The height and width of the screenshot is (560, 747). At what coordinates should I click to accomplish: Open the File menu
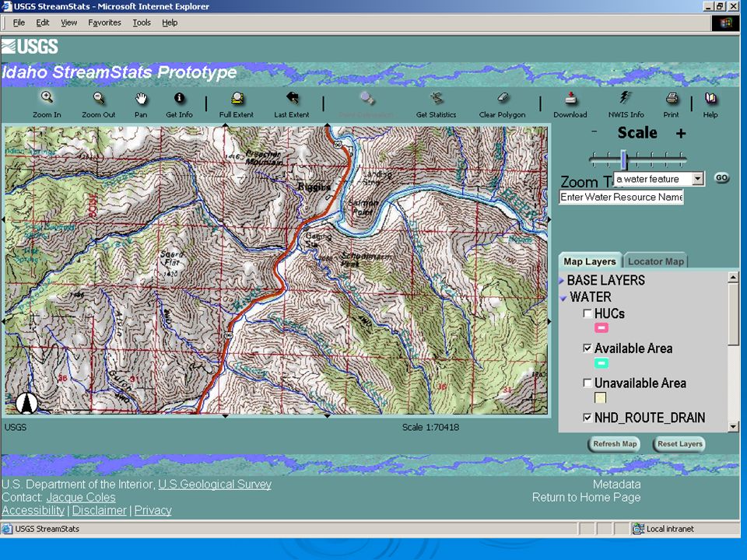coord(19,23)
